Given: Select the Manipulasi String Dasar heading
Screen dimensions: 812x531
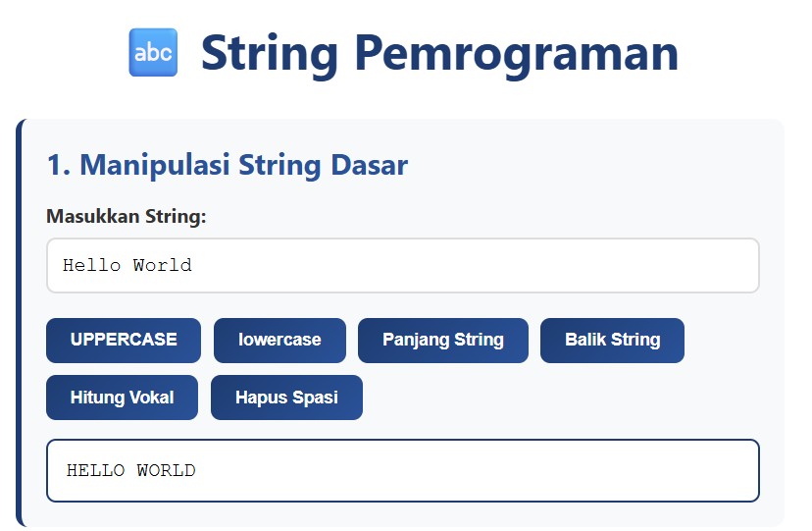Looking at the screenshot, I should [228, 165].
